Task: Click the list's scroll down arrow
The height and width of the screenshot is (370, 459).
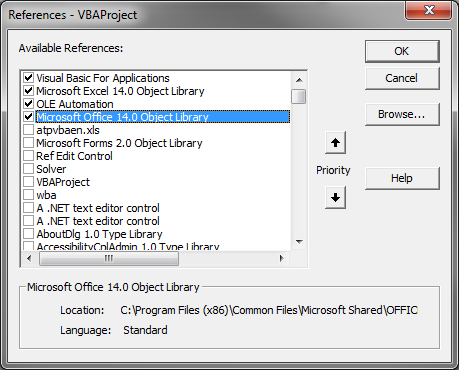Action: click(299, 242)
